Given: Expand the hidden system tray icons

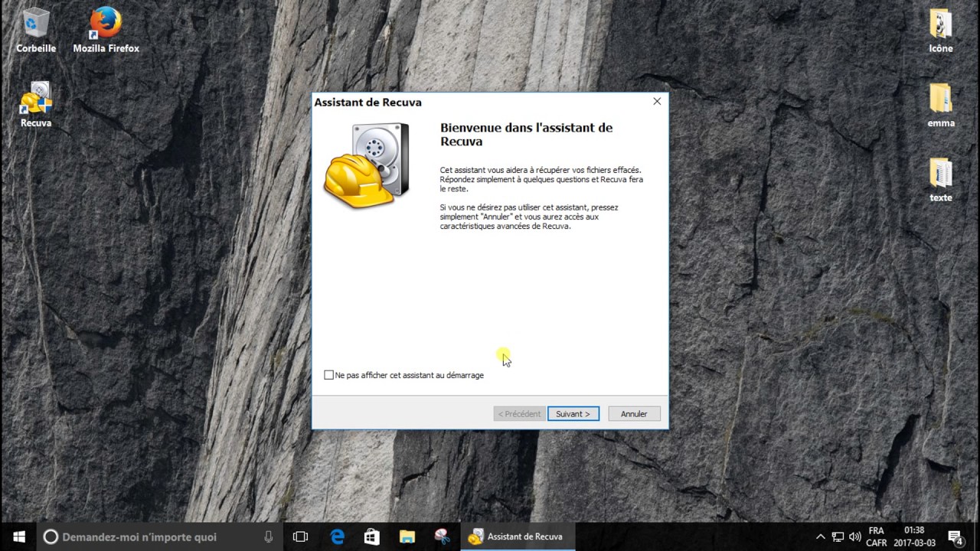Looking at the screenshot, I should click(821, 536).
